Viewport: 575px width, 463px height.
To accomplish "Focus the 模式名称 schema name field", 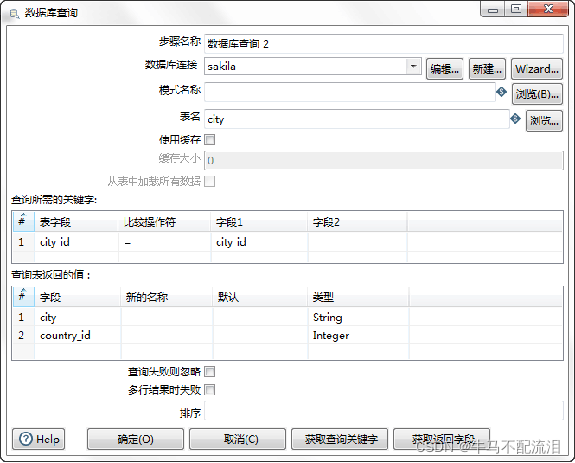I will (x=350, y=92).
